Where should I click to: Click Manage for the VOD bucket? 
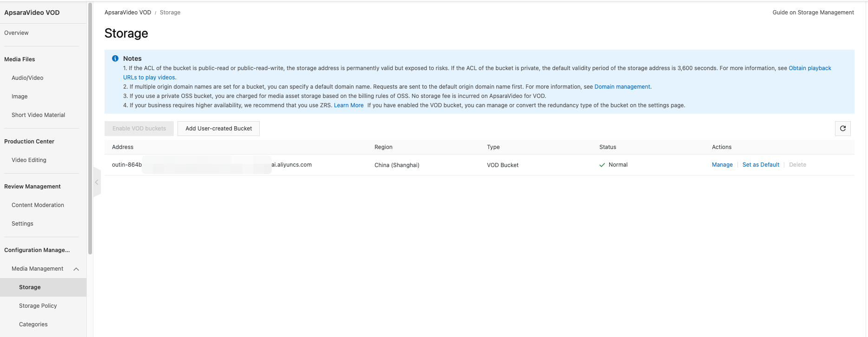(722, 165)
